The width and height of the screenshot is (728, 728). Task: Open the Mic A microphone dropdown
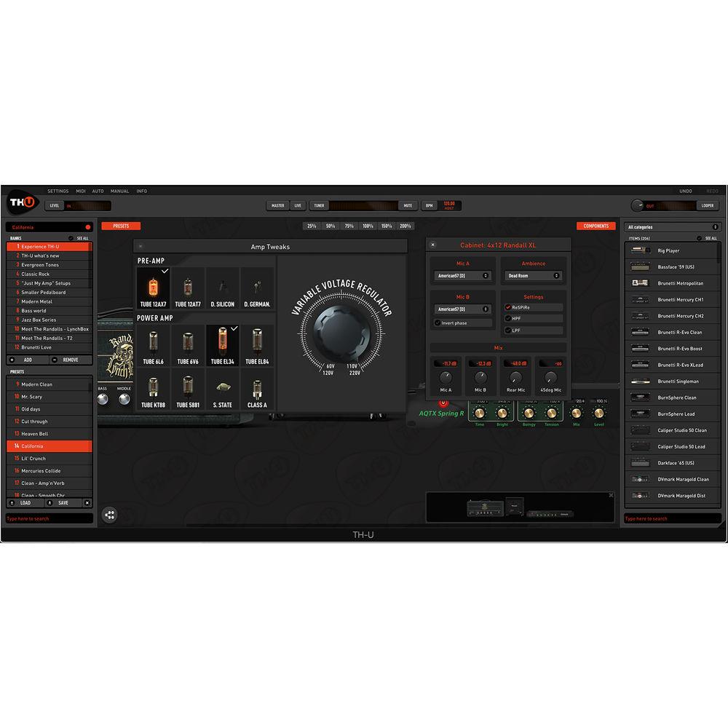[462, 276]
